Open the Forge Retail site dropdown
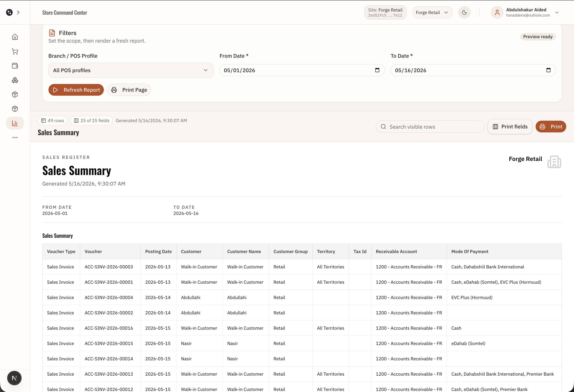574x392 pixels. 432,12
